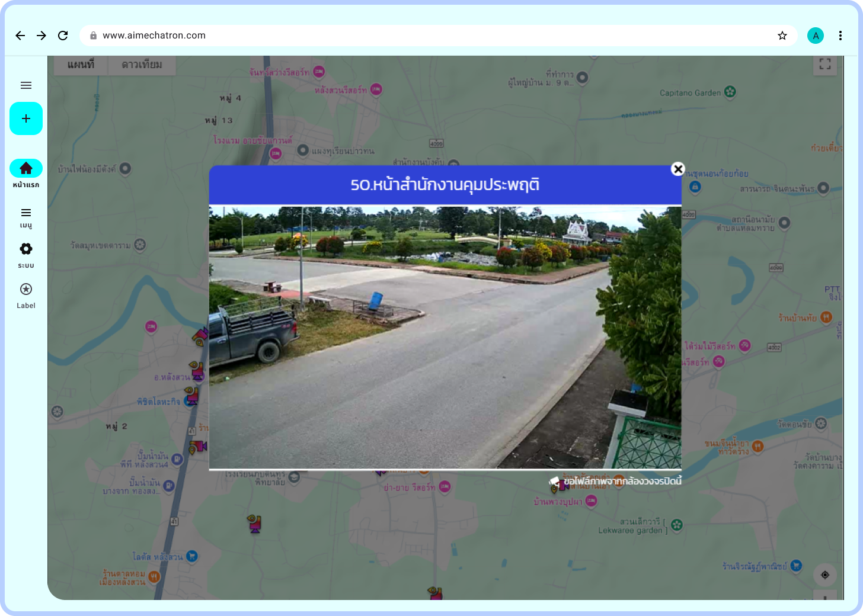This screenshot has width=863, height=616.
Task: Go back with the browser back arrow
Action: [20, 36]
